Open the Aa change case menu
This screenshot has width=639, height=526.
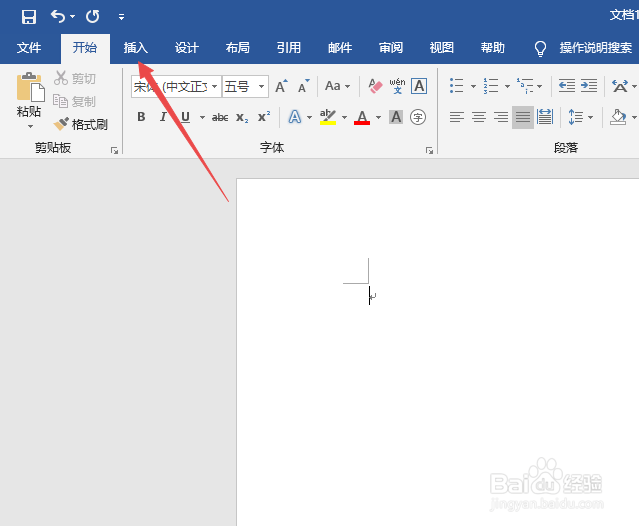(x=337, y=86)
